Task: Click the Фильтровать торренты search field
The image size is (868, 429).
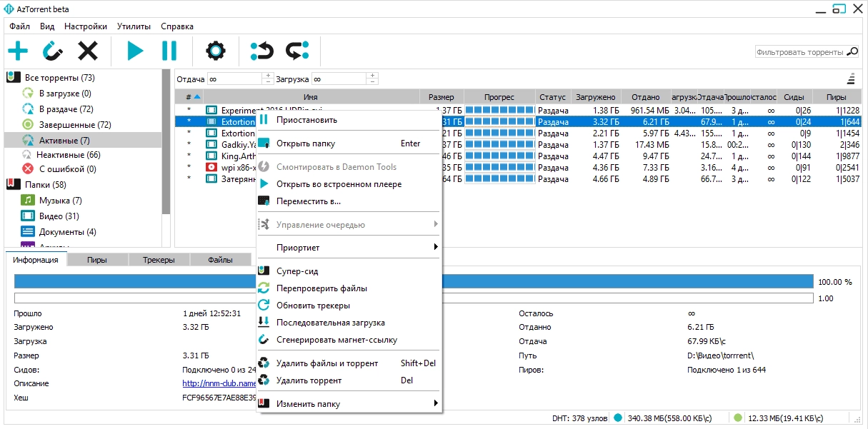Action: click(800, 52)
